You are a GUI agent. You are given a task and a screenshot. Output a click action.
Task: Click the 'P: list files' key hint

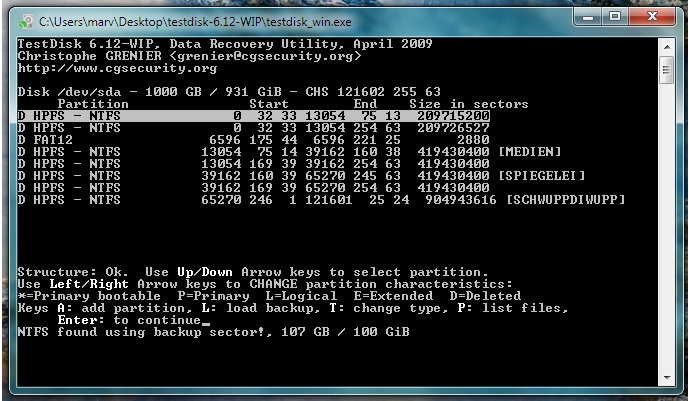click(513, 308)
